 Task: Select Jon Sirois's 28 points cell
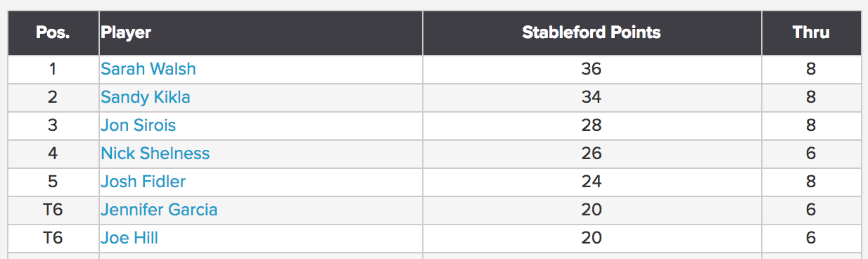pos(592,125)
